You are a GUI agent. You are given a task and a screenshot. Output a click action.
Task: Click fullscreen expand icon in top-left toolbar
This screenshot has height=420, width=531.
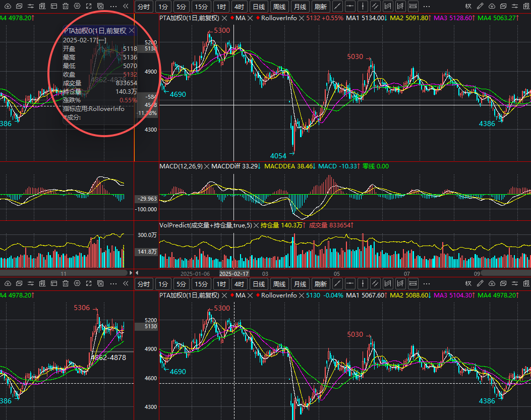click(x=89, y=7)
